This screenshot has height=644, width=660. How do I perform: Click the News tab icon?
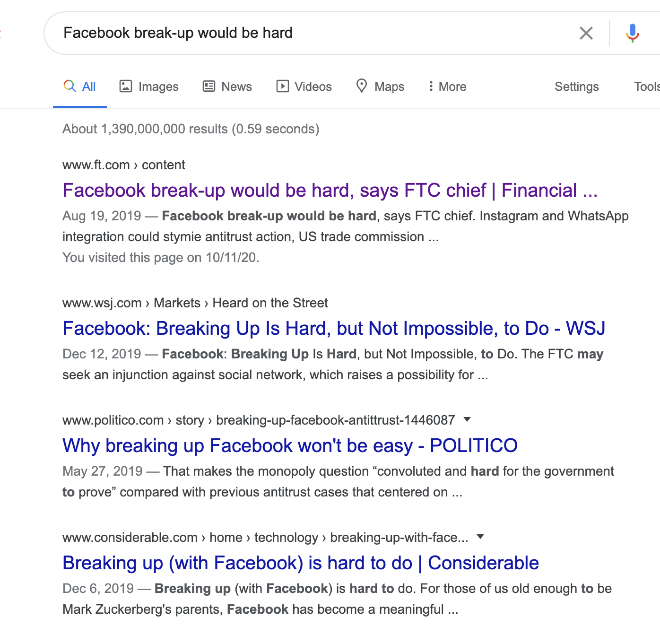pos(209,86)
